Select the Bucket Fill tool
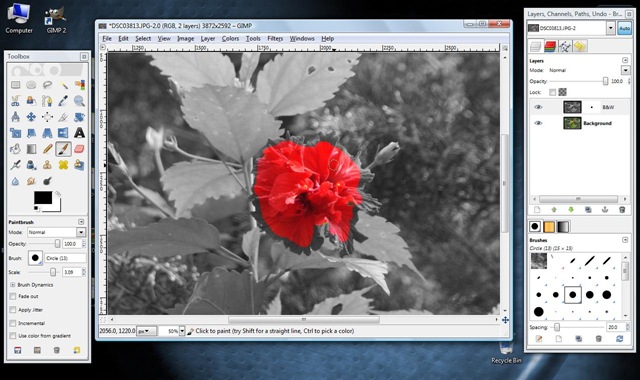Screen dimensions: 640x380 point(16,149)
